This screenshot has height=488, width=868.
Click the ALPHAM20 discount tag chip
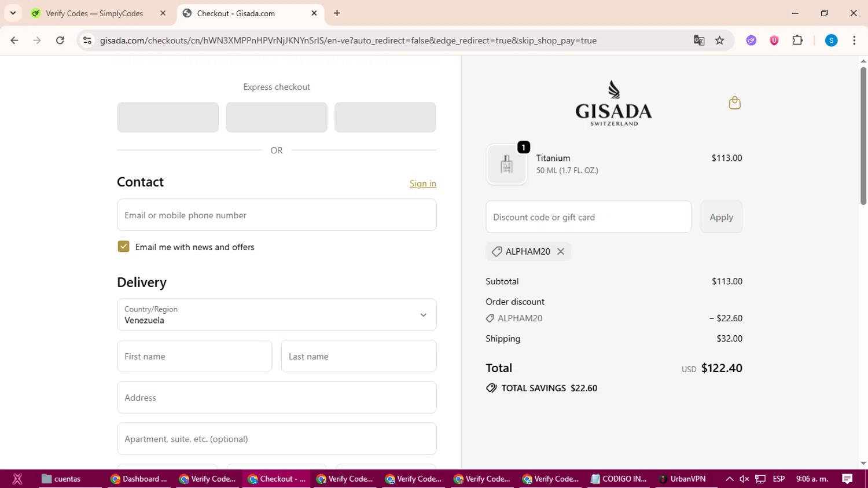(528, 251)
